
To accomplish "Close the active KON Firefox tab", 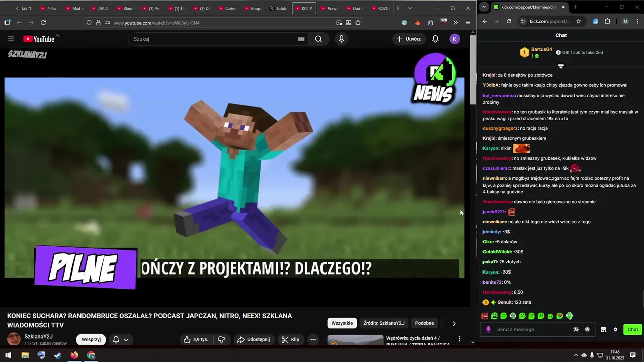I will pos(311,8).
